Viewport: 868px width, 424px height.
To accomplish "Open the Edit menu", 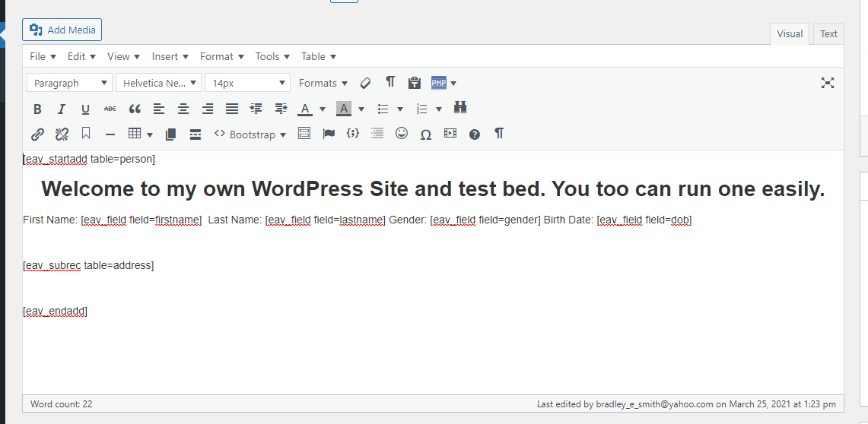I will pyautogui.click(x=81, y=56).
